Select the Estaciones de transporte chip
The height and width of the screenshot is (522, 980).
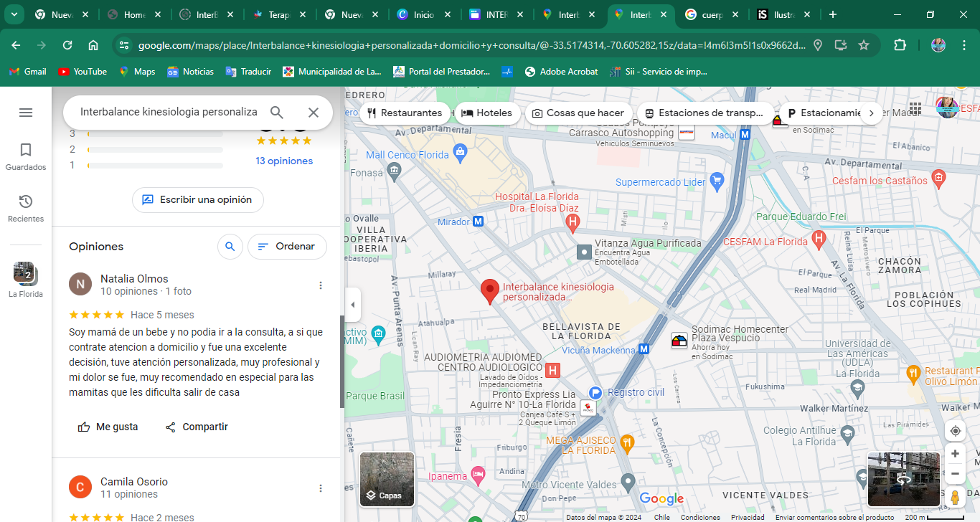point(705,113)
